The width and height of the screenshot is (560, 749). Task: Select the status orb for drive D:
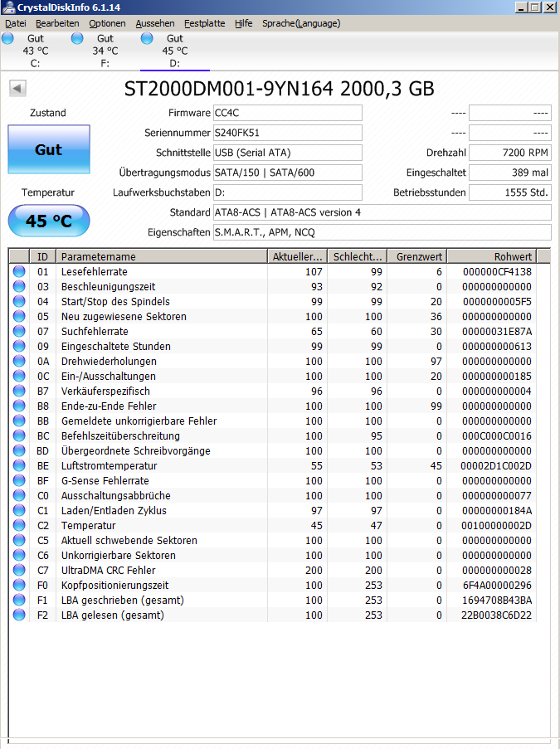(147, 38)
